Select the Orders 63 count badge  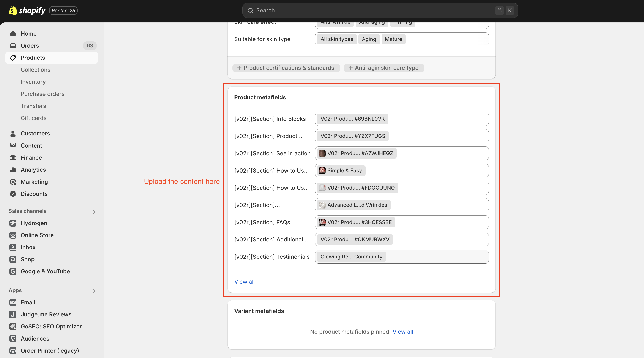point(90,46)
